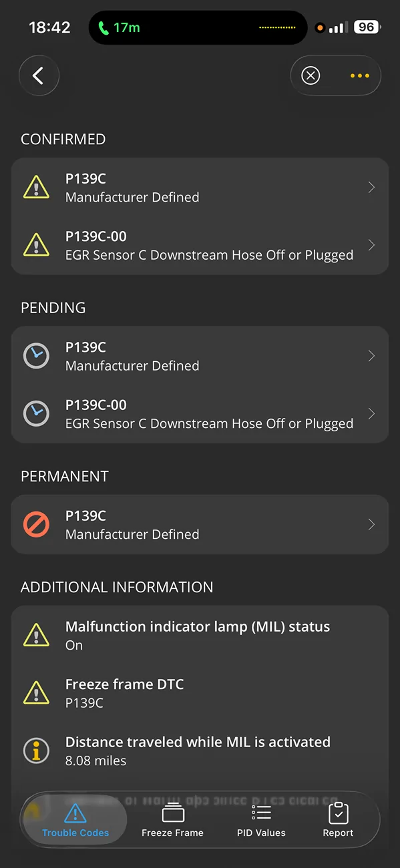Tap warning icon beside MIL status
This screenshot has height=868, width=400.
point(36,635)
